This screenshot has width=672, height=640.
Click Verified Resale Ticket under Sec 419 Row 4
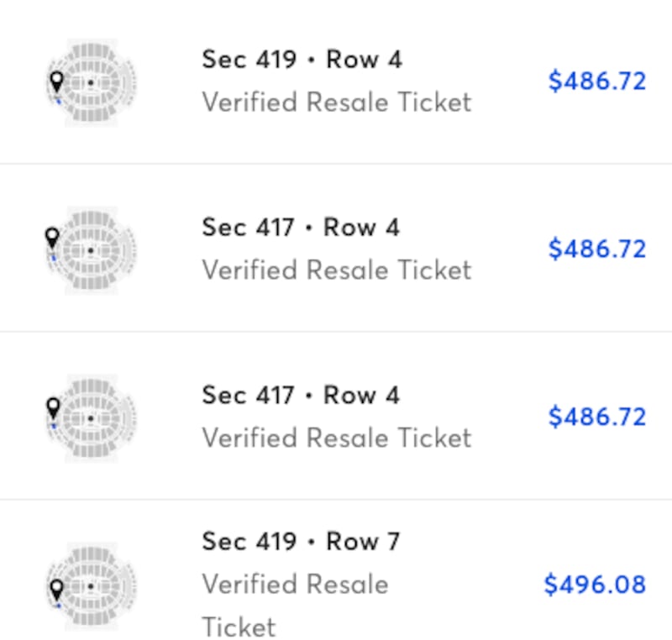pyautogui.click(x=336, y=102)
